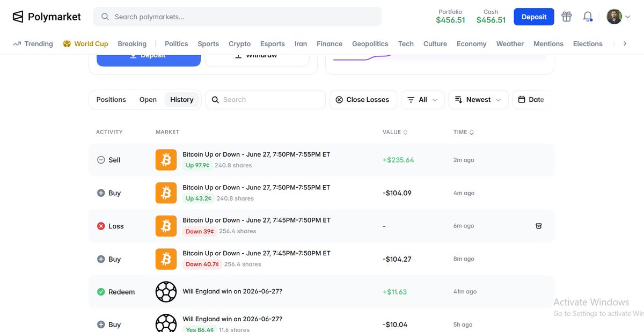Click the Down 40.7¢ badge

coord(202,264)
